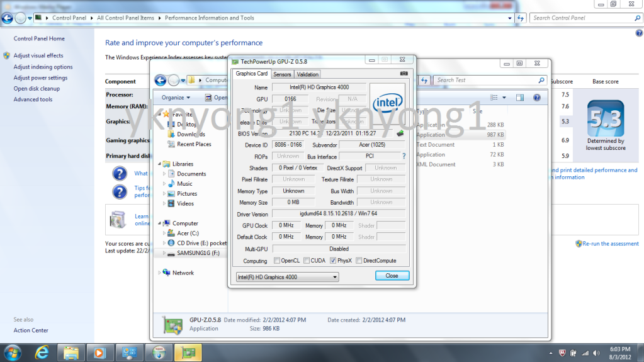Click the Control Panel refresh button

point(521,18)
